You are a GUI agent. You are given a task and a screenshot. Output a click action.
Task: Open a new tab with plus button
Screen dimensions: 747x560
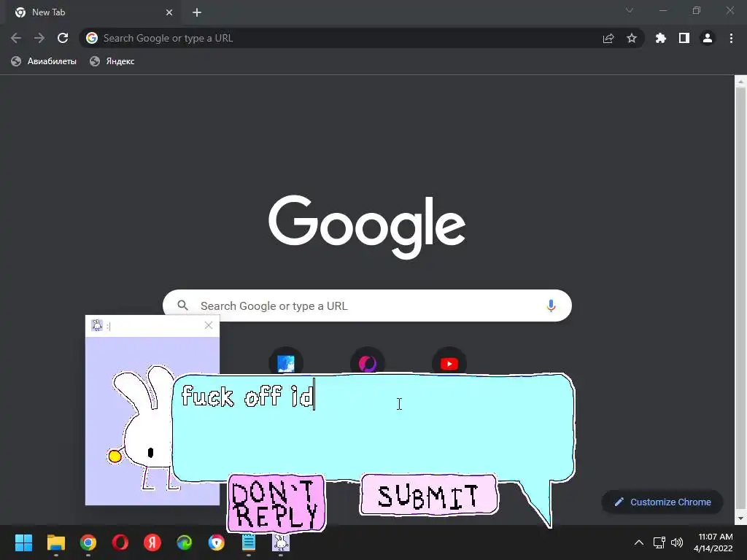pos(197,12)
